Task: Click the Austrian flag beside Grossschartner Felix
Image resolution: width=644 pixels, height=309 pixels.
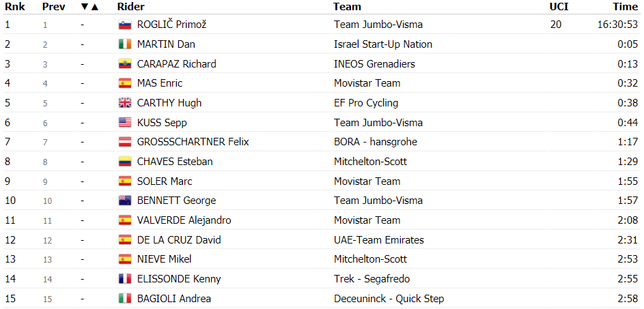Action: point(124,142)
